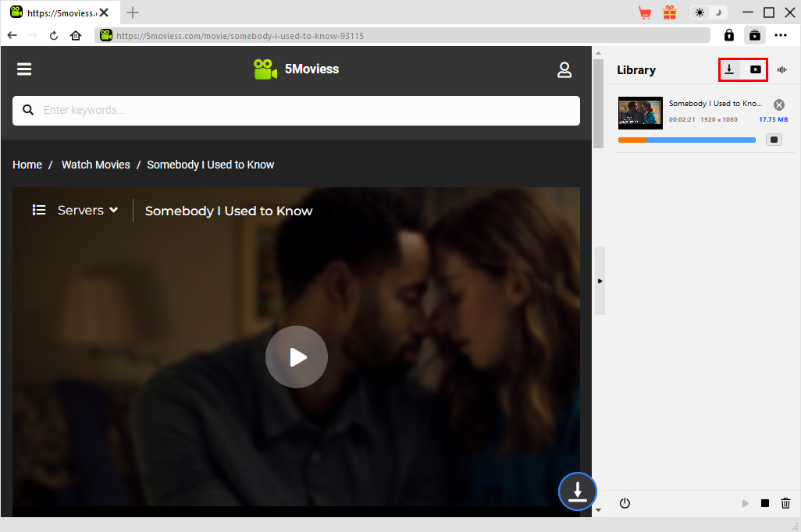Switch to the Downloading tab in Library

tap(730, 69)
